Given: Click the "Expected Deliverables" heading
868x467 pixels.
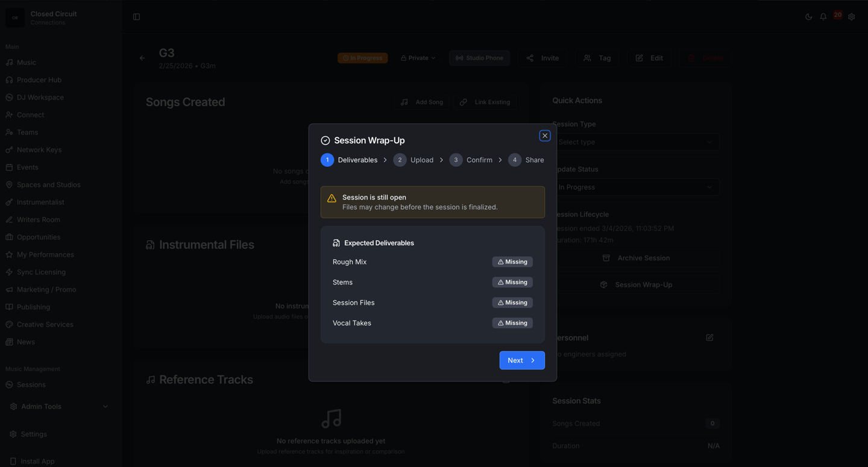Looking at the screenshot, I should [379, 243].
